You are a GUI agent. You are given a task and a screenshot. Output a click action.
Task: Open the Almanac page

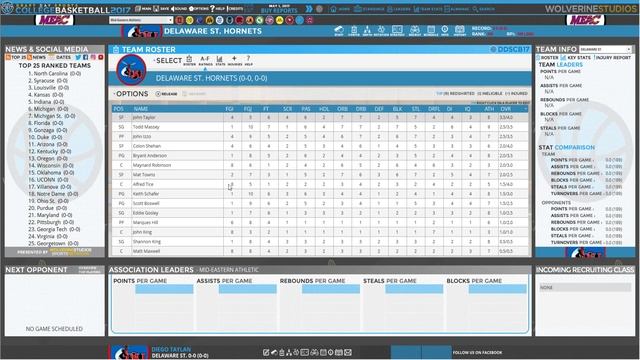457,9
